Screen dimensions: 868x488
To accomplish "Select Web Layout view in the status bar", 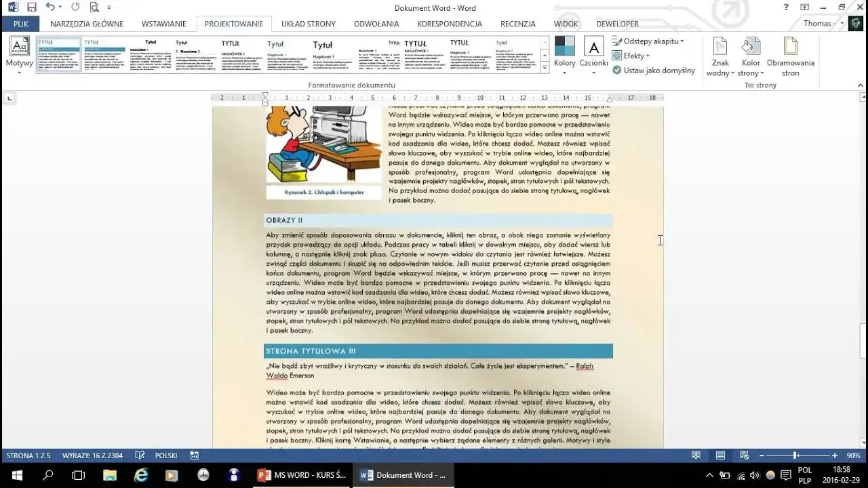I will click(743, 455).
